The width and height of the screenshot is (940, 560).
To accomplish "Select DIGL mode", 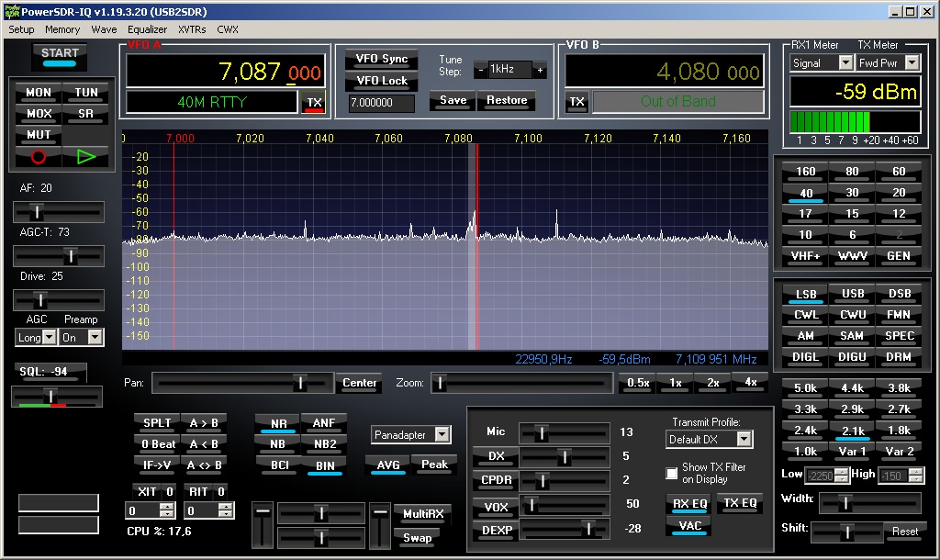I will coord(806,357).
